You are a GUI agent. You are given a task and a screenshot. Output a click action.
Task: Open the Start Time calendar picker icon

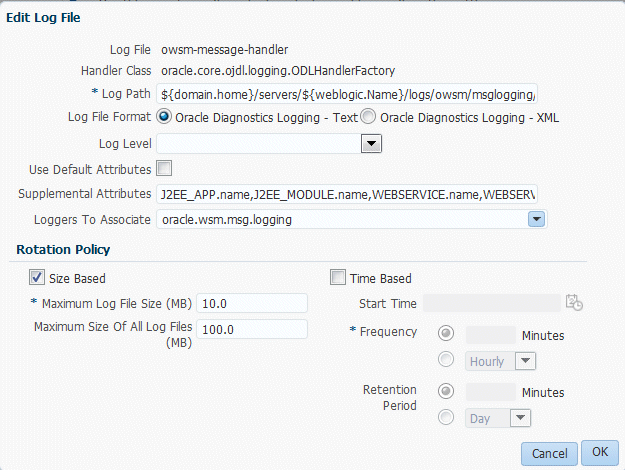point(574,303)
